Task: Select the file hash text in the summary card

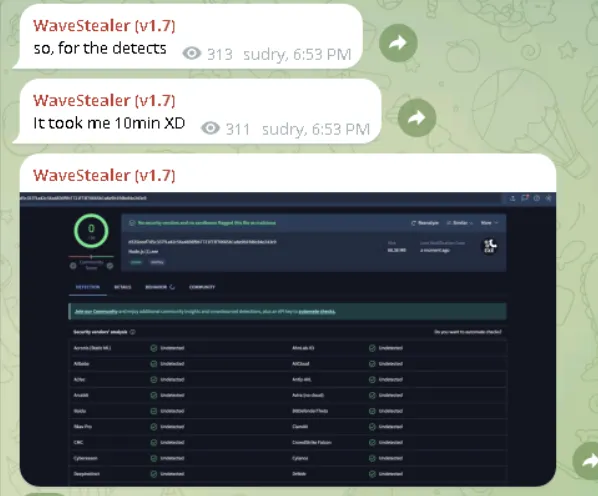Action: click(202, 242)
